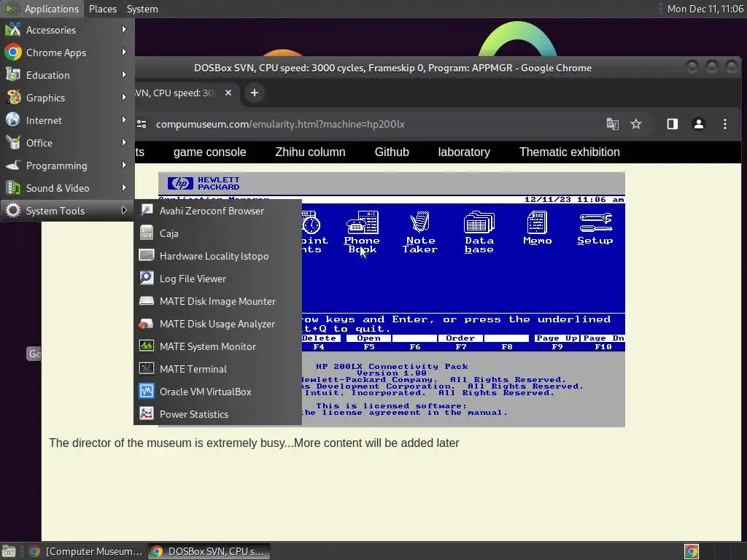This screenshot has height=560, width=747.
Task: Select the System Tools gear icon
Action: click(x=13, y=211)
